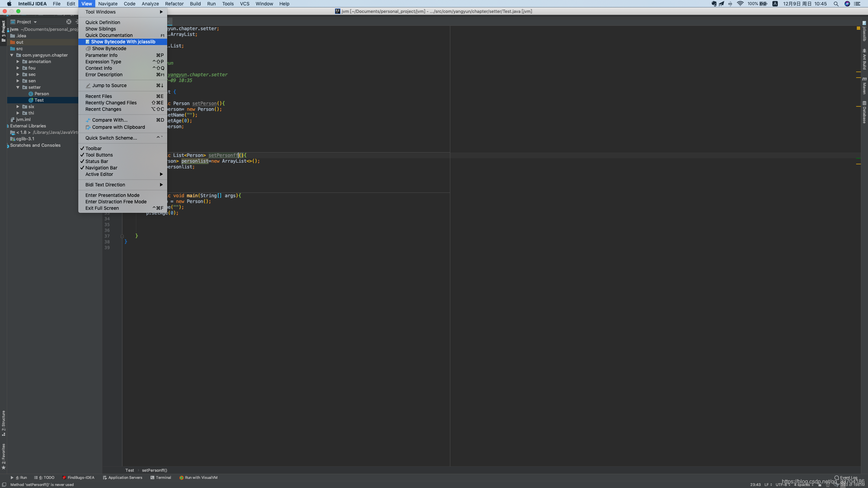This screenshot has width=868, height=488.
Task: Open the FindBugs-IDEA tool window
Action: [x=78, y=477]
